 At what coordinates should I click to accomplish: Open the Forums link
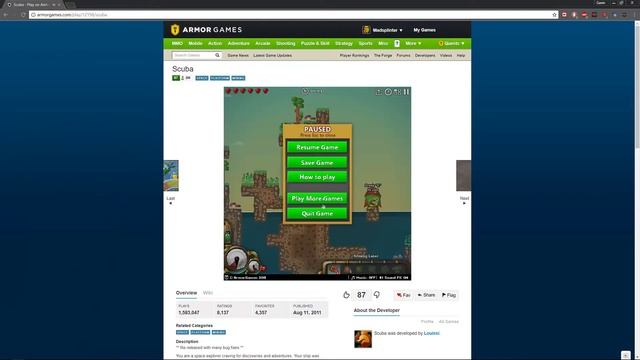coord(403,56)
